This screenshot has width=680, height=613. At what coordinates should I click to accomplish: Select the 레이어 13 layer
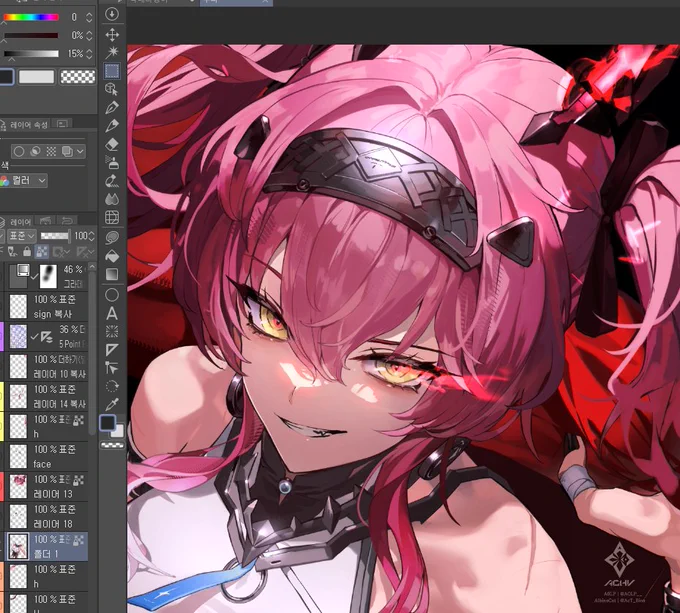(x=48, y=486)
